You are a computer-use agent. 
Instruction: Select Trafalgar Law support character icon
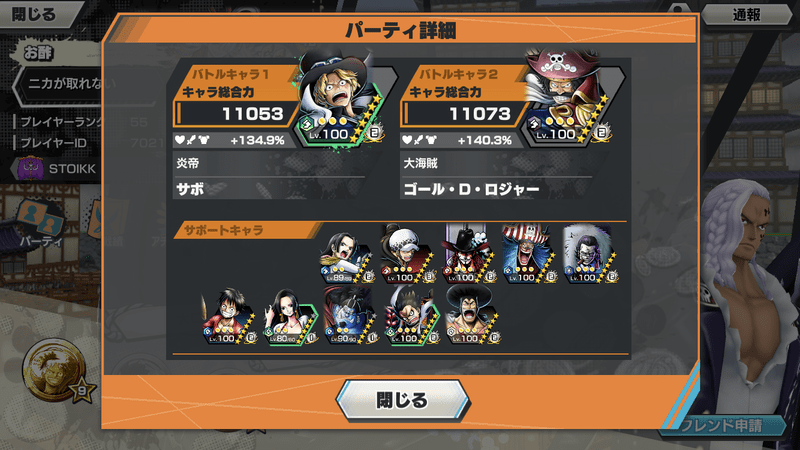pyautogui.click(x=408, y=255)
